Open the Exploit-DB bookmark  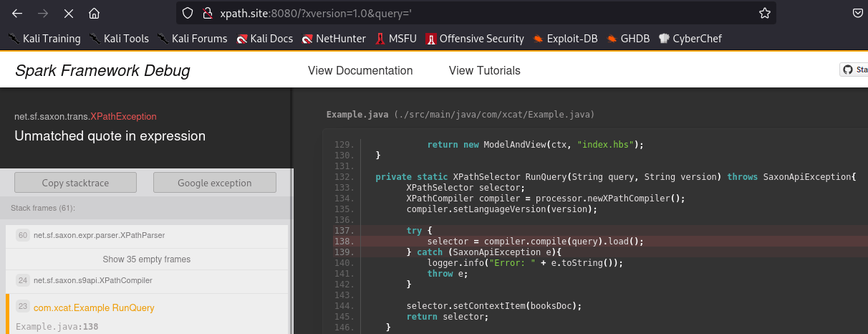pyautogui.click(x=565, y=39)
